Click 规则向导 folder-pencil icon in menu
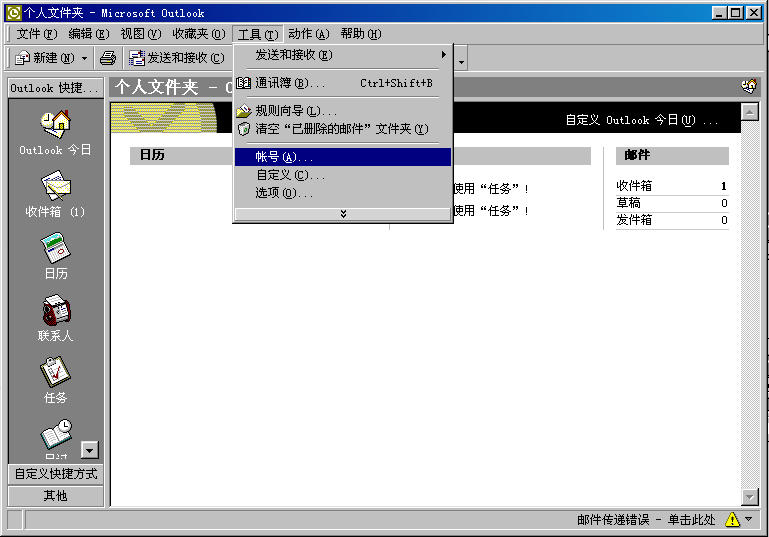This screenshot has height=537, width=769. coord(244,111)
